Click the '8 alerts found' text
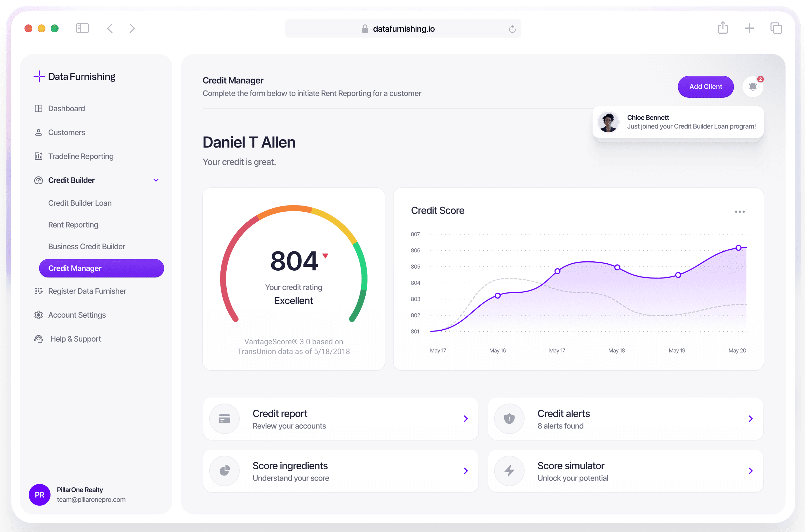 point(560,426)
